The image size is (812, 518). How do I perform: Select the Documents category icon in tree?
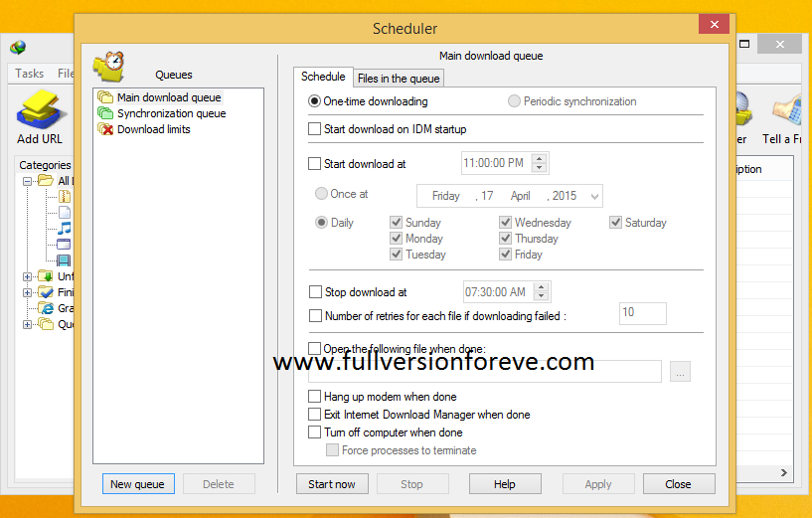tap(65, 213)
